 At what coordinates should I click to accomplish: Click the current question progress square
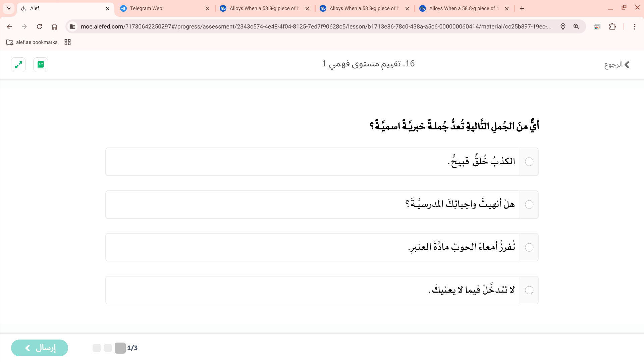pos(120,348)
